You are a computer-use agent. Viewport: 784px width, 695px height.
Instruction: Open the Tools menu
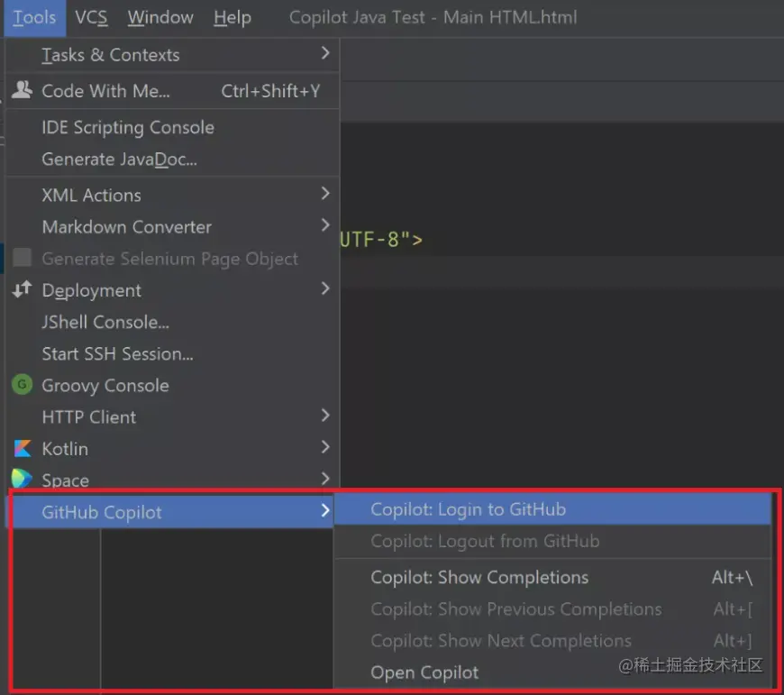click(x=34, y=17)
